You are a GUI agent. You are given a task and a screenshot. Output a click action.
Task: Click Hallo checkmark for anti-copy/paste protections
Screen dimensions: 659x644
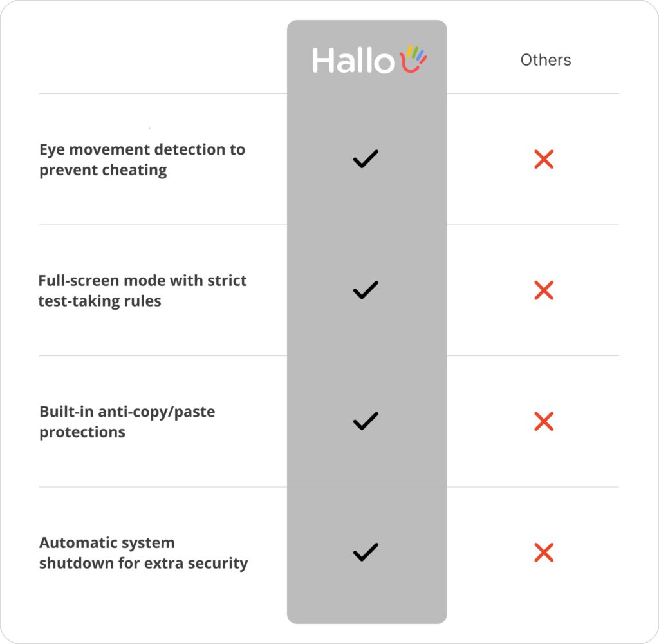click(366, 421)
